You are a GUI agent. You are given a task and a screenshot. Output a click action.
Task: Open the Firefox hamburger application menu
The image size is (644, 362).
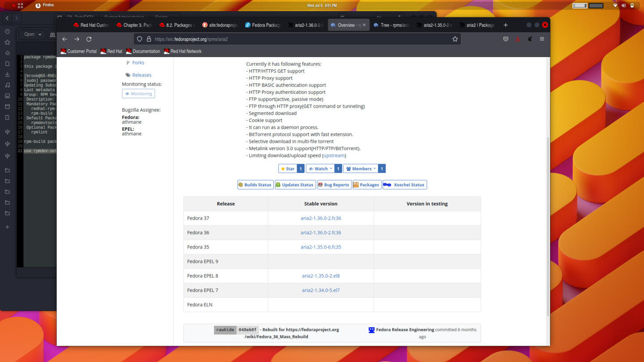coord(542,39)
